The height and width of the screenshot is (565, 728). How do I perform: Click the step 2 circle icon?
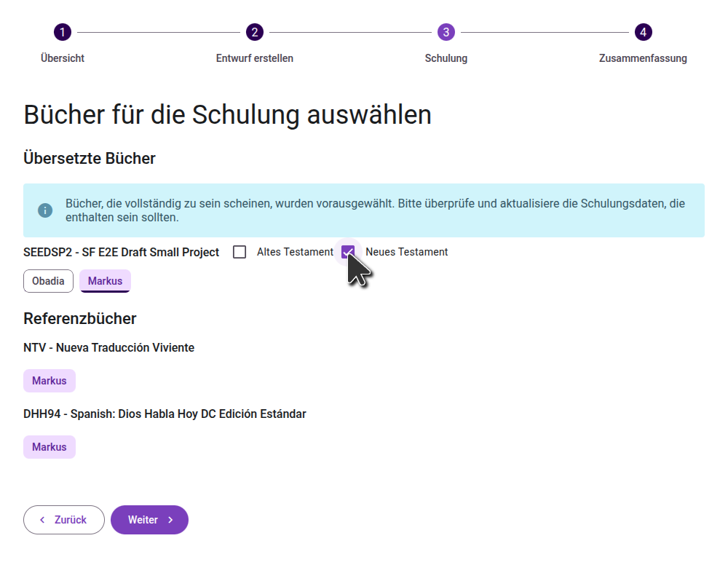(254, 32)
